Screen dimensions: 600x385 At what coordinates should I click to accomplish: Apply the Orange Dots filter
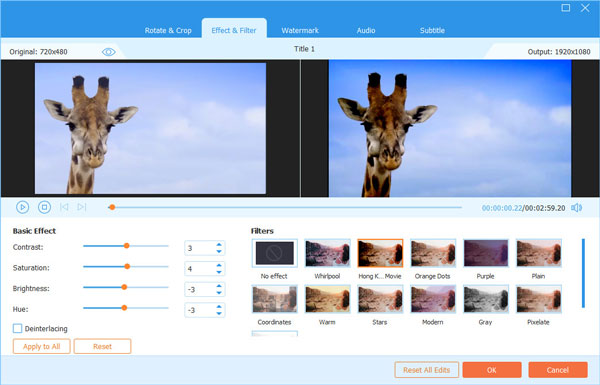click(x=433, y=253)
